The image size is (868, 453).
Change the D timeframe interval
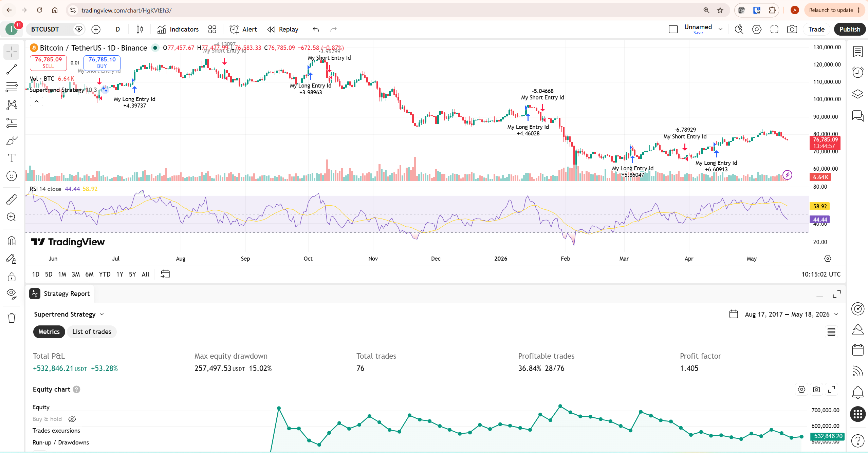click(118, 30)
